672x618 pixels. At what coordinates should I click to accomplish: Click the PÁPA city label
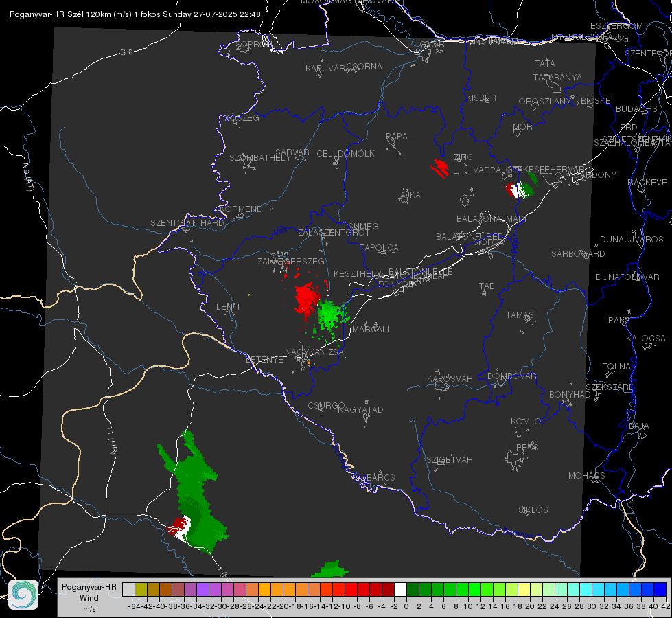coord(397,137)
